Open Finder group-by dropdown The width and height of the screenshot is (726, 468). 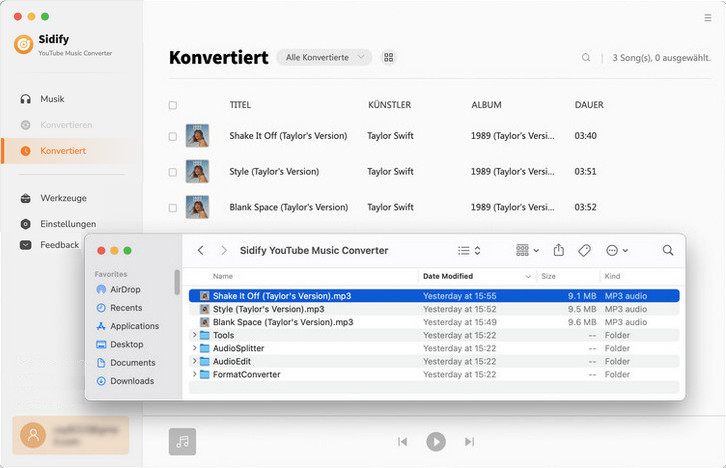click(527, 250)
